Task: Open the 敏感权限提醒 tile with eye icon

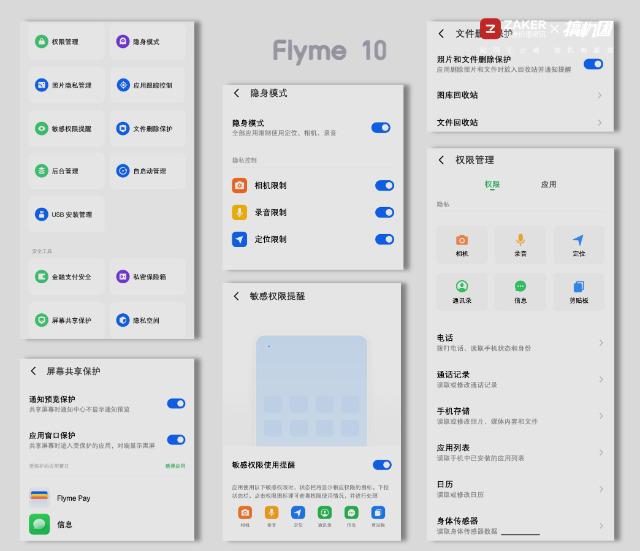Action: (x=67, y=129)
